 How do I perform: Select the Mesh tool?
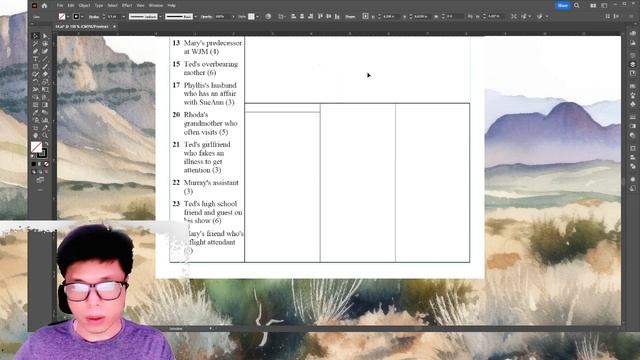coord(36,104)
